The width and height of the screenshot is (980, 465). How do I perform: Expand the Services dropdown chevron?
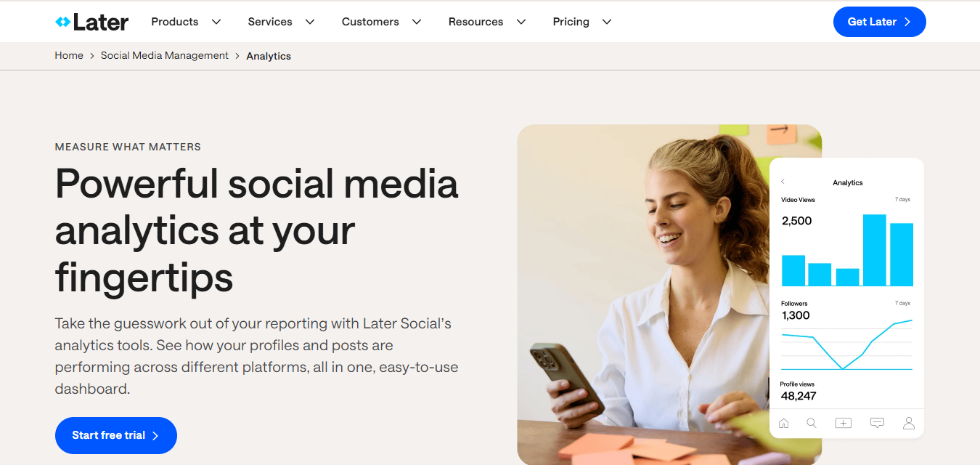pyautogui.click(x=310, y=22)
